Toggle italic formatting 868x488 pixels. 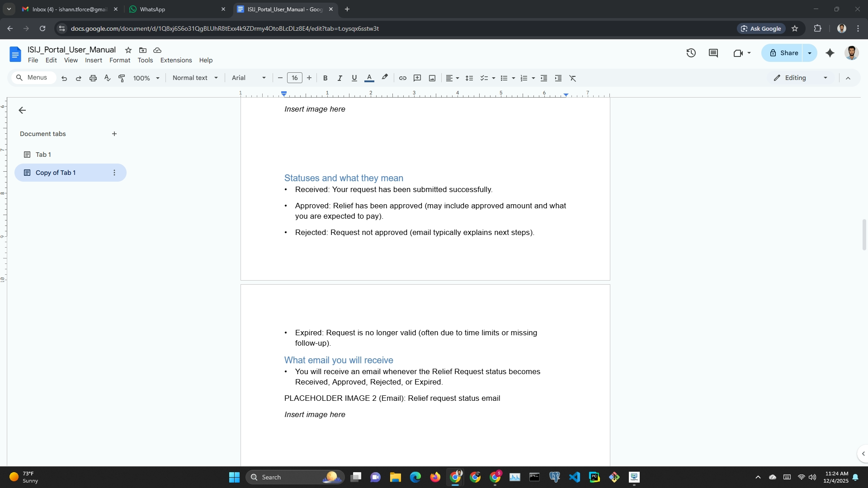340,78
